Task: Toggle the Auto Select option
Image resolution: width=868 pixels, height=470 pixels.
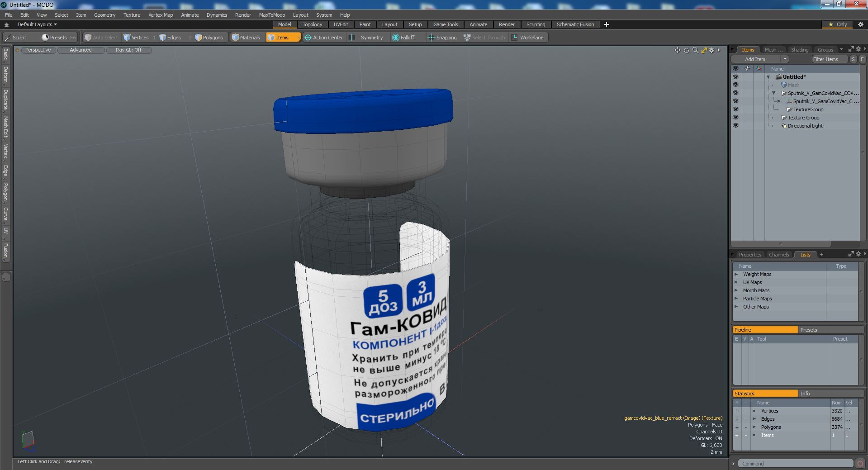Action: pos(101,38)
